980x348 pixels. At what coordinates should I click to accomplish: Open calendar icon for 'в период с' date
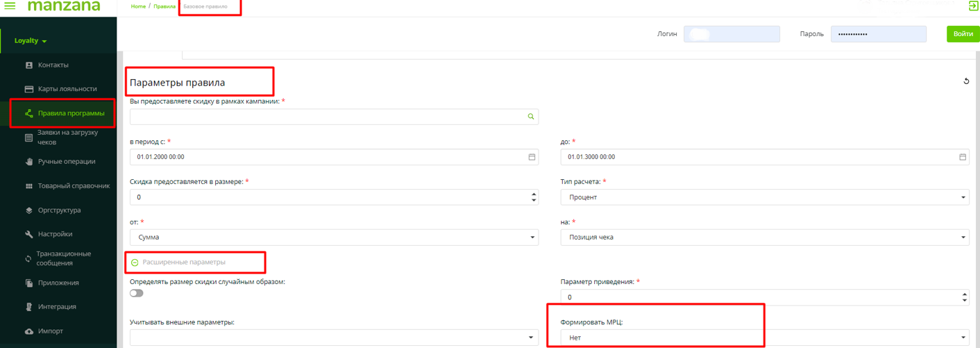click(532, 157)
